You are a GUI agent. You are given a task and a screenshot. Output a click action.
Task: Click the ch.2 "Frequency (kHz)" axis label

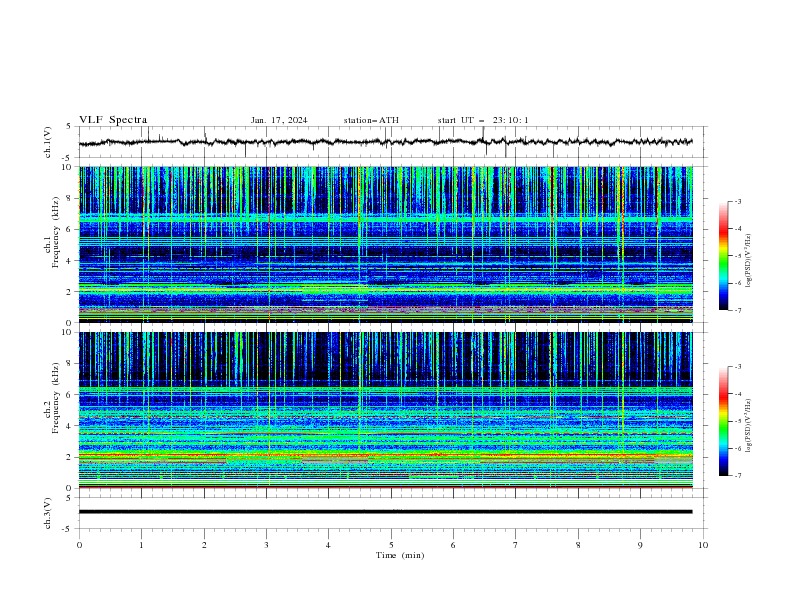(x=55, y=398)
